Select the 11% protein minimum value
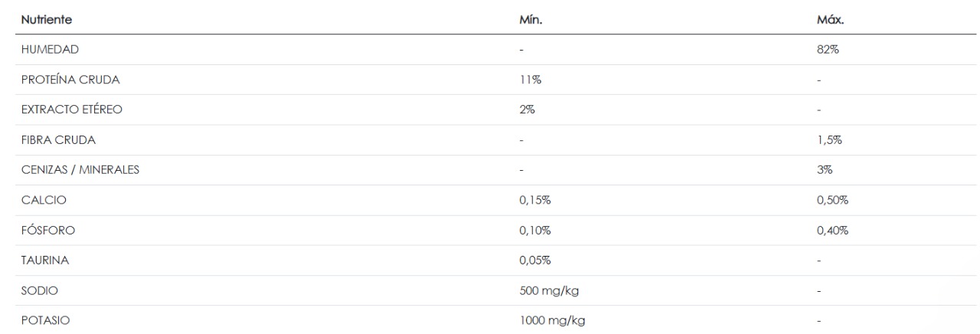This screenshot has height=334, width=980. click(528, 80)
